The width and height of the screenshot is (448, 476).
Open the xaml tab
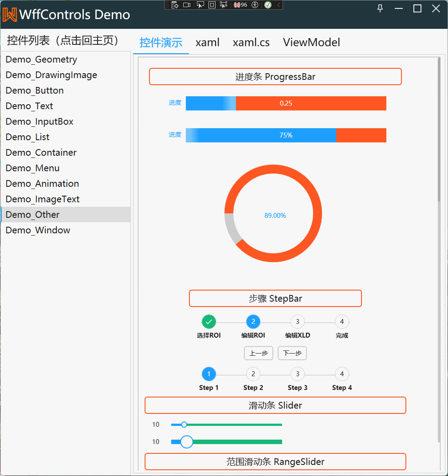tap(207, 43)
